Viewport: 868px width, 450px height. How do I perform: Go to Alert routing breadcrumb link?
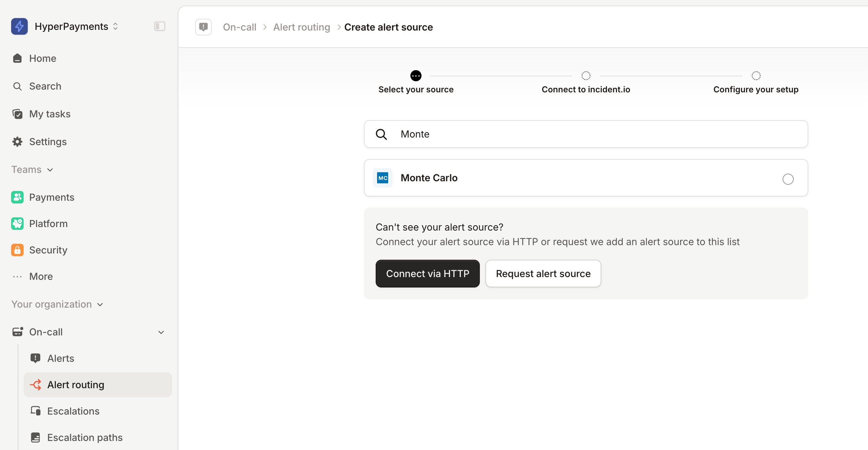click(x=302, y=27)
